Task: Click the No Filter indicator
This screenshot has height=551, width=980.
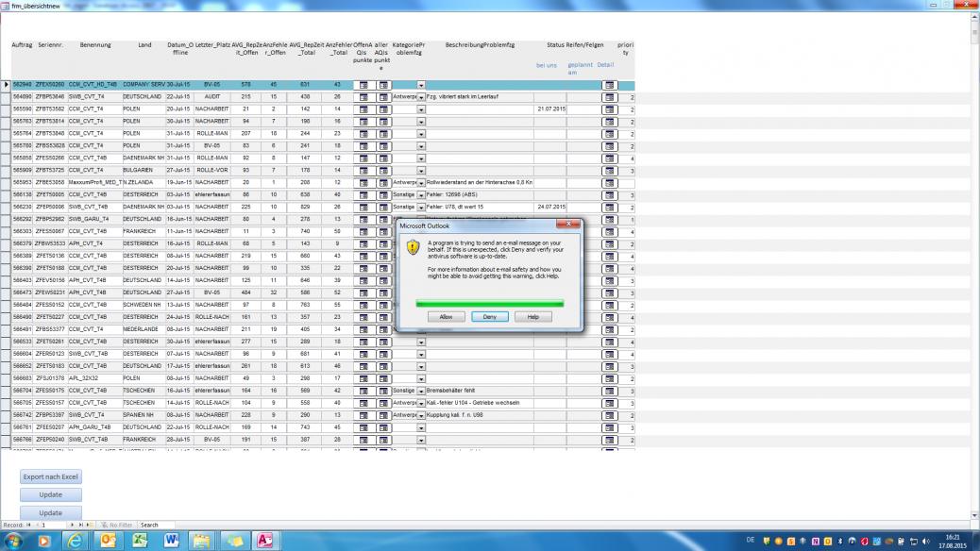Action: [x=117, y=526]
